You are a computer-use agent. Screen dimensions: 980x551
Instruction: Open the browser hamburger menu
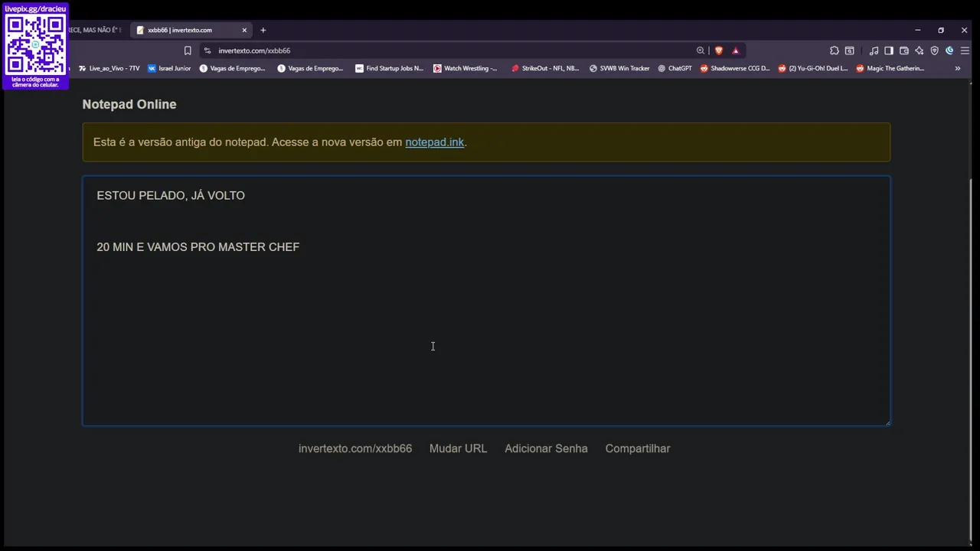point(965,51)
